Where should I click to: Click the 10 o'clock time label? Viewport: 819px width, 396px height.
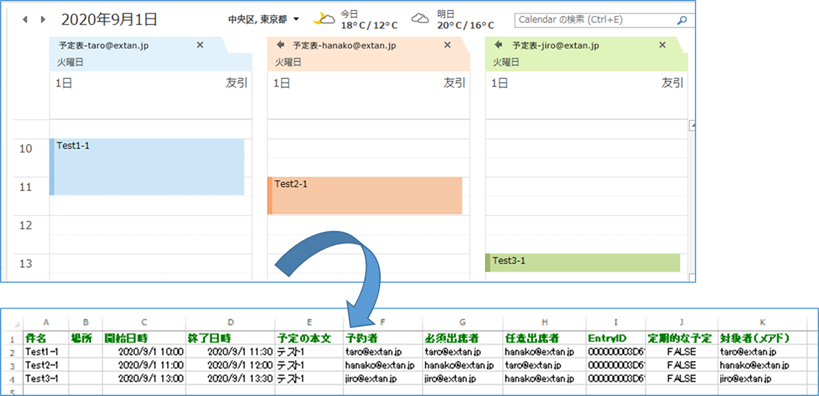pos(26,149)
